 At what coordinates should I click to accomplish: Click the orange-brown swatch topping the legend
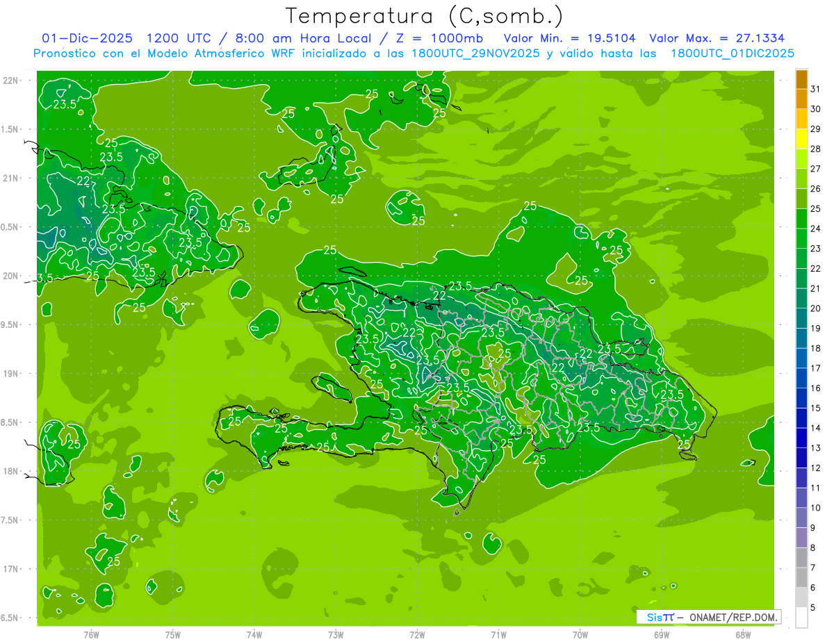(x=801, y=79)
